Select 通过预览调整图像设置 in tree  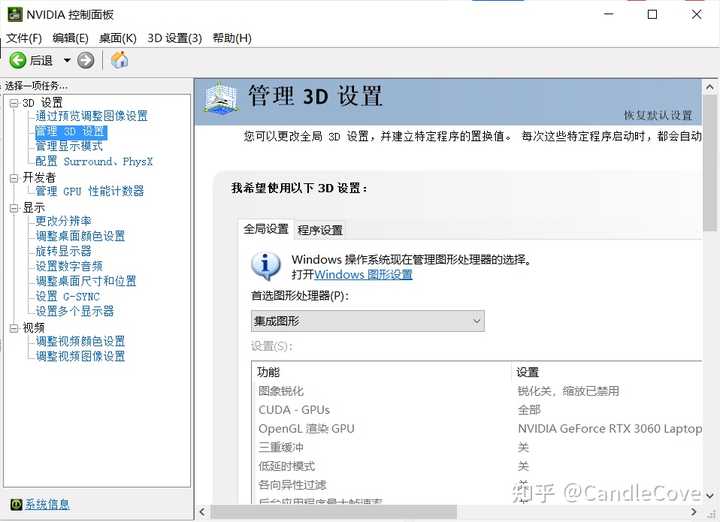click(x=91, y=116)
